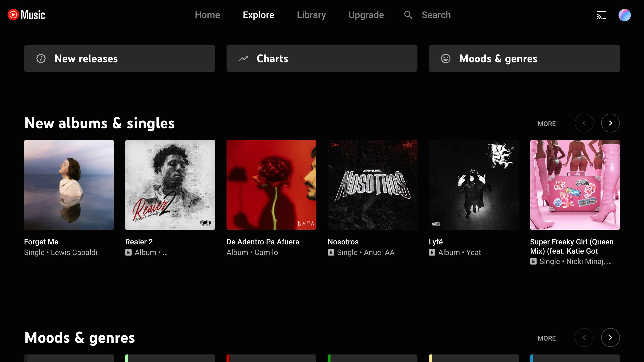Click MORE beside New albums & singles

click(x=546, y=124)
